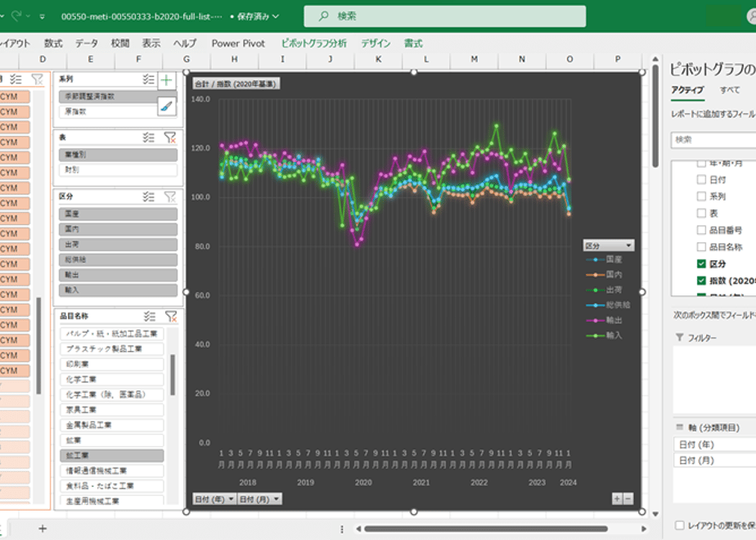This screenshot has height=540, width=756.
Task: Expand the whole chart field with plus
Action: point(617,499)
